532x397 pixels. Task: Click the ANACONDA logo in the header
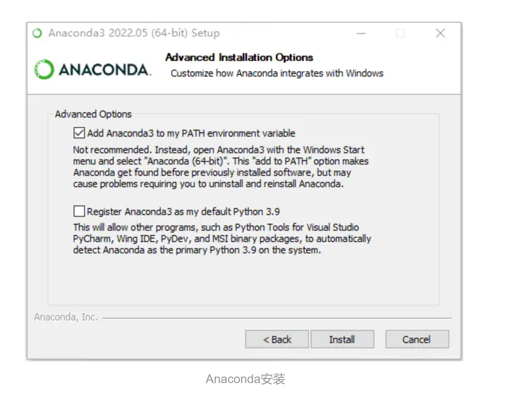(x=93, y=70)
